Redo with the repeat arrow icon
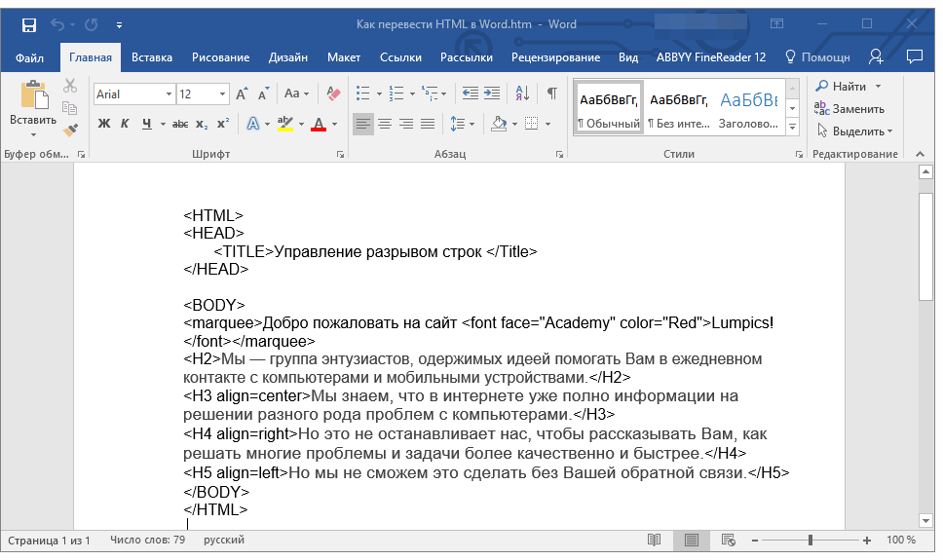This screenshot has height=560, width=943. (92, 24)
